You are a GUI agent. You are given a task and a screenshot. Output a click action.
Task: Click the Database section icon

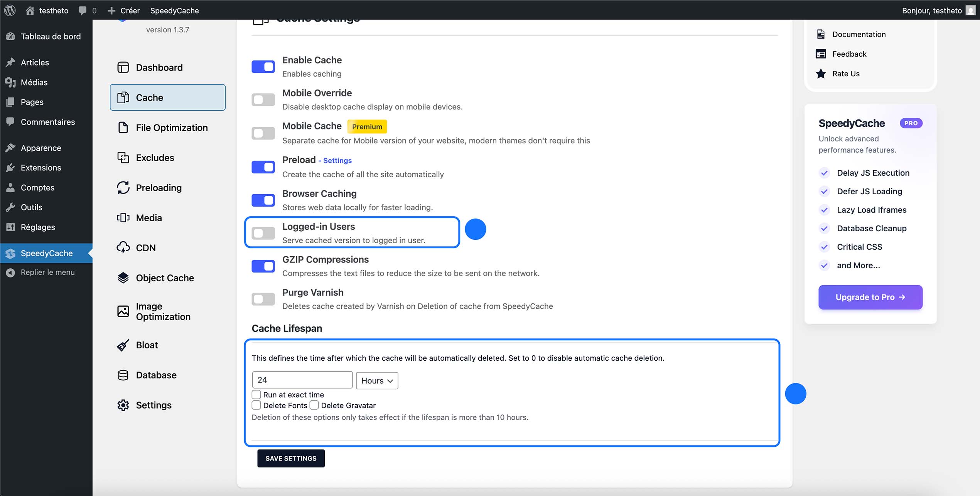pos(123,375)
